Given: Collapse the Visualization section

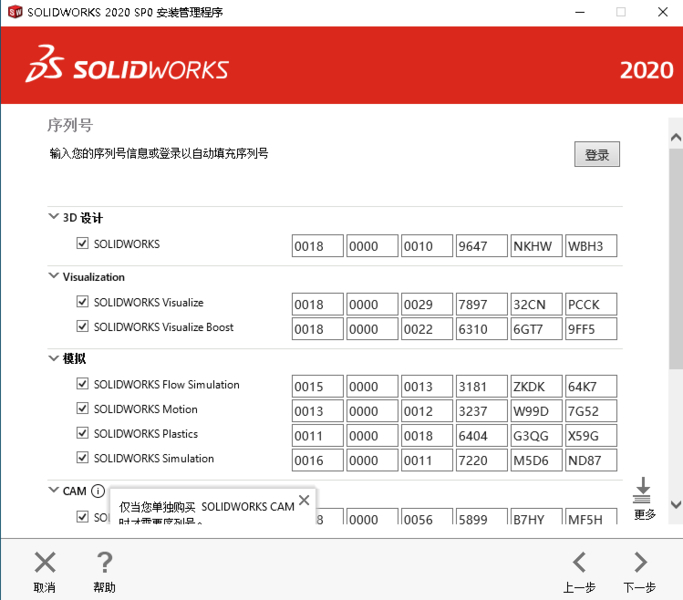Looking at the screenshot, I should coord(54,276).
